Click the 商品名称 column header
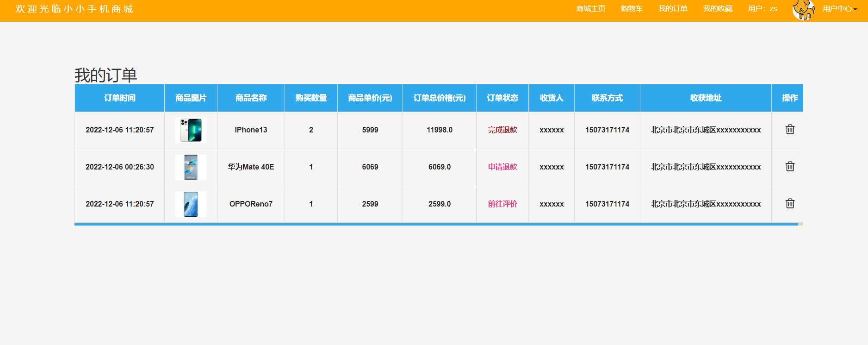Screen dimensions: 868x345 coord(251,98)
